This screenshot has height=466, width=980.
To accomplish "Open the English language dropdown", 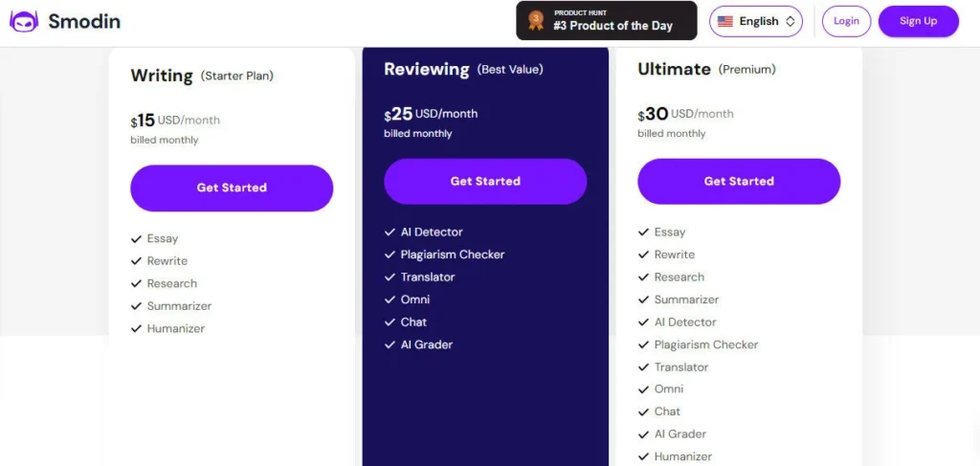I will point(755,21).
